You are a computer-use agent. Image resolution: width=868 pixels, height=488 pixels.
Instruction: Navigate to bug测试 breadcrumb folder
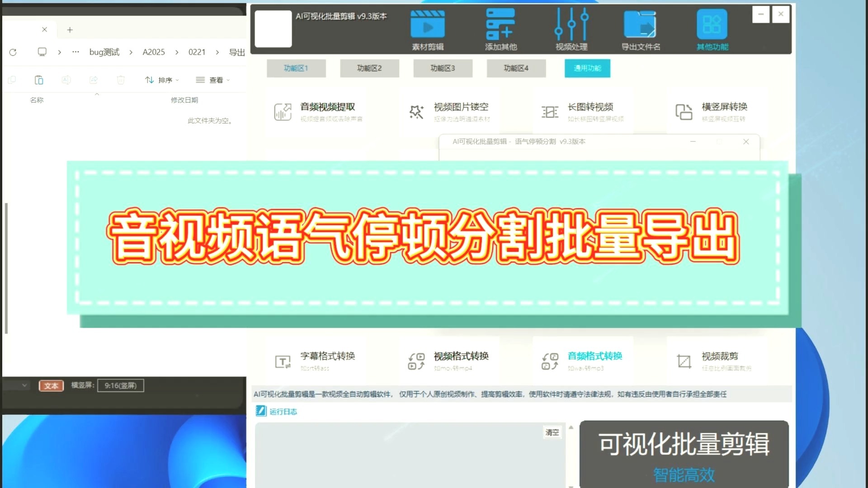point(104,52)
